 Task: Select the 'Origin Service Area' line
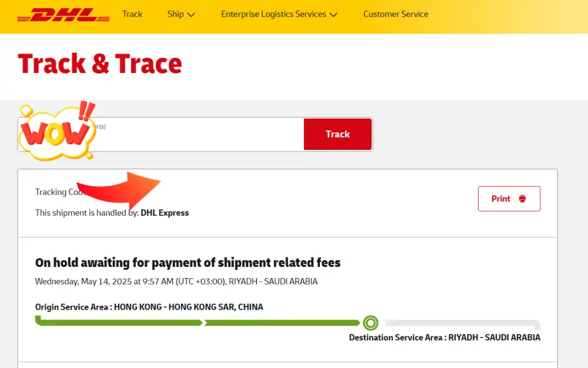click(149, 307)
